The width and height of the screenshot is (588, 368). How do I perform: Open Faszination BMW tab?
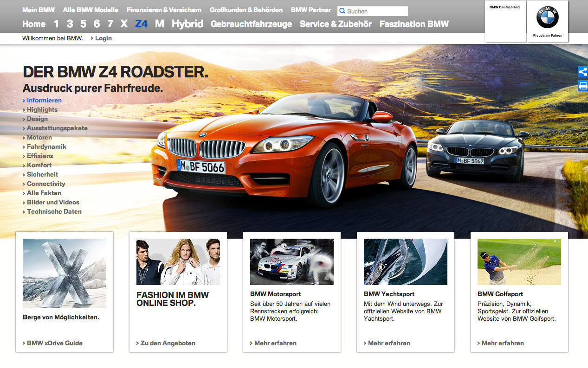click(x=414, y=24)
